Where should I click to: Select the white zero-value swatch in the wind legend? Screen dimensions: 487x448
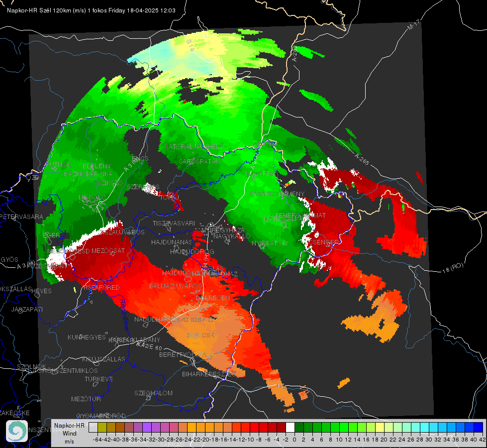point(290,428)
